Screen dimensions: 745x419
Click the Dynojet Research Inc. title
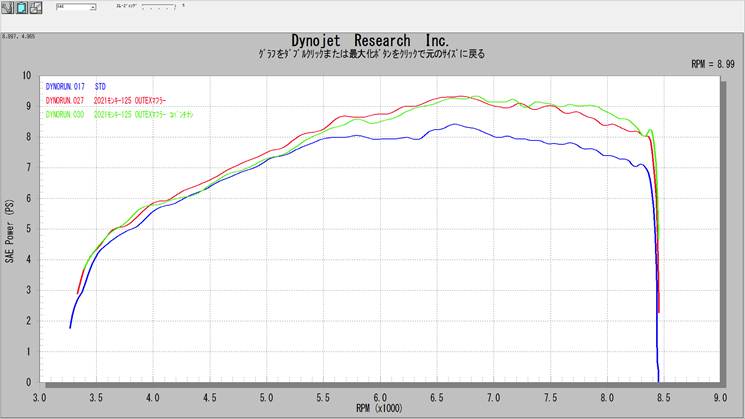pos(377,40)
